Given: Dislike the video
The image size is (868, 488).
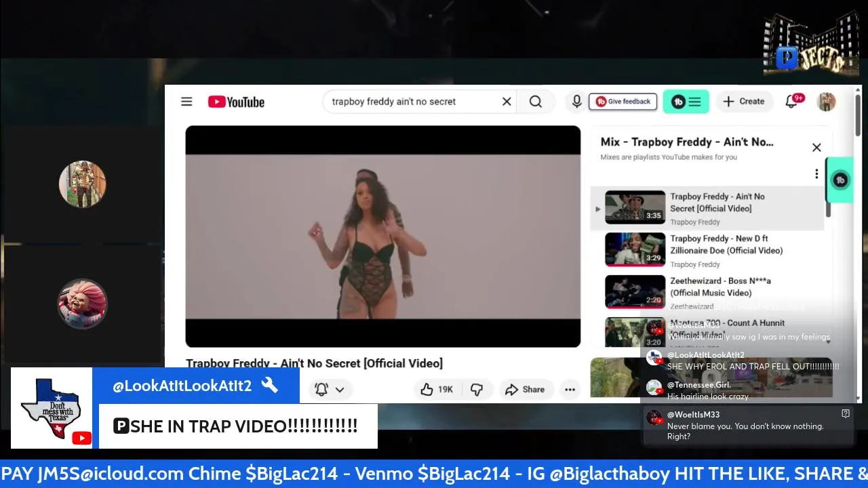Looking at the screenshot, I should click(x=477, y=389).
